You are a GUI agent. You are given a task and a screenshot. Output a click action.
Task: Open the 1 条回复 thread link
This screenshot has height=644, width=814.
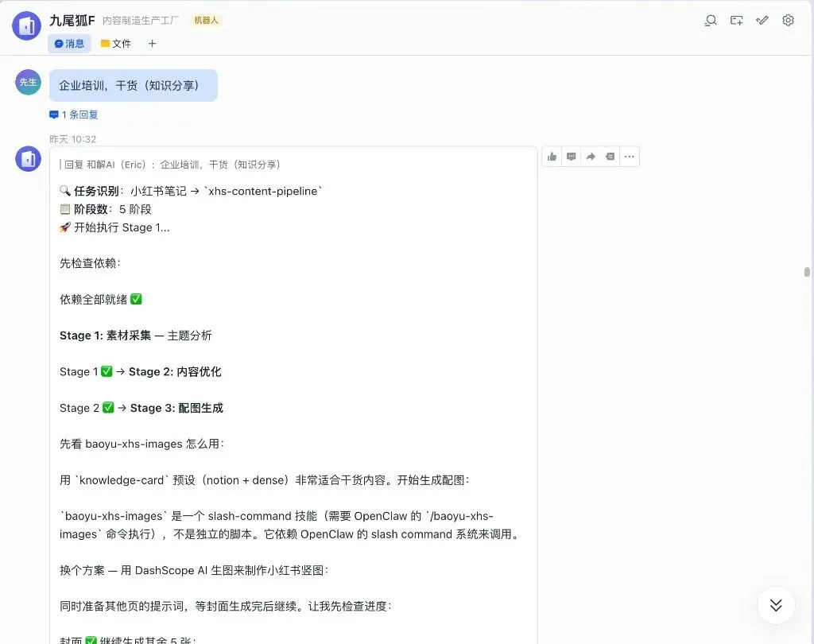pos(74,114)
